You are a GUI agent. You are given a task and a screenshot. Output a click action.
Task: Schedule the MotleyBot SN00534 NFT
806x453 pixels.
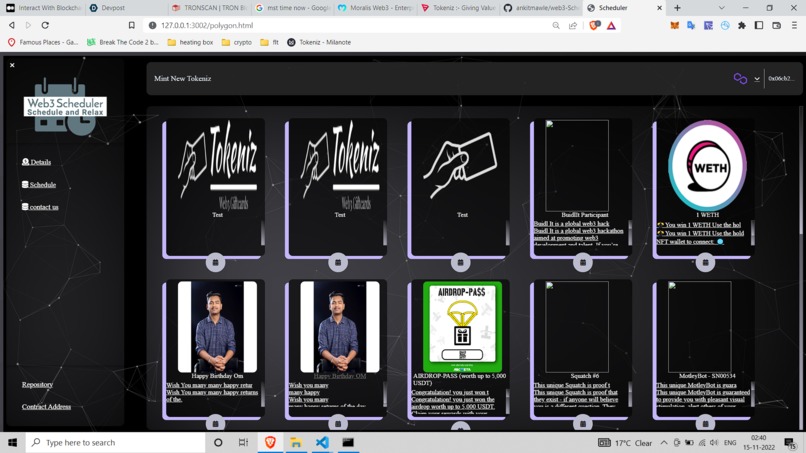(x=705, y=423)
